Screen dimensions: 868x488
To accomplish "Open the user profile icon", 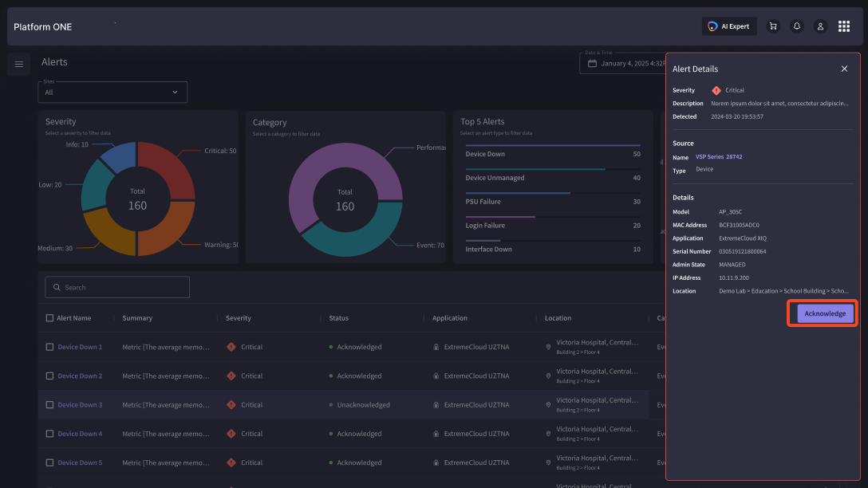I will coord(820,26).
